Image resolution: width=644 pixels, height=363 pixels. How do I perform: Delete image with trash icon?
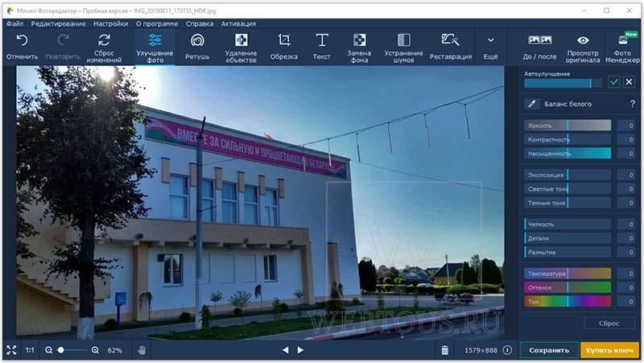[445, 350]
